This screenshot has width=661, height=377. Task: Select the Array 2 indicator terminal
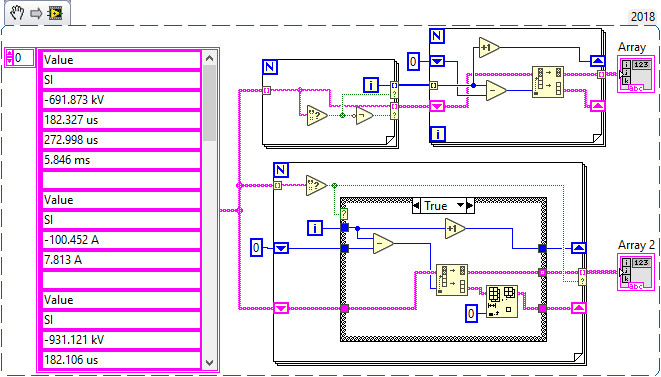pos(634,272)
